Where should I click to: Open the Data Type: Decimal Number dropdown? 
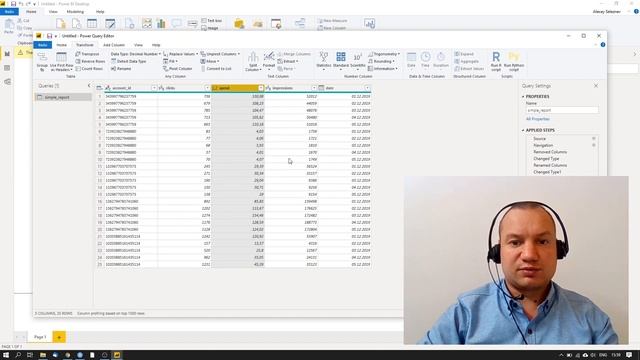pyautogui.click(x=136, y=54)
